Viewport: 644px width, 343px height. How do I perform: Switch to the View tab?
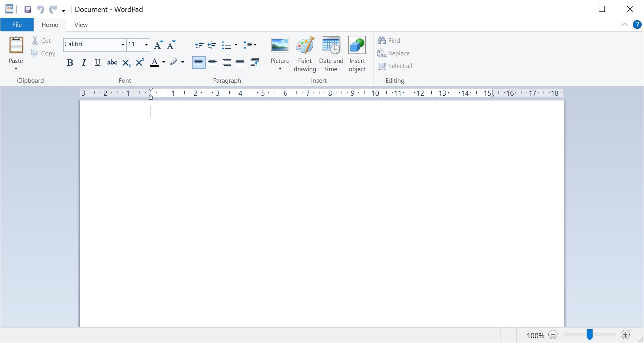pos(81,25)
